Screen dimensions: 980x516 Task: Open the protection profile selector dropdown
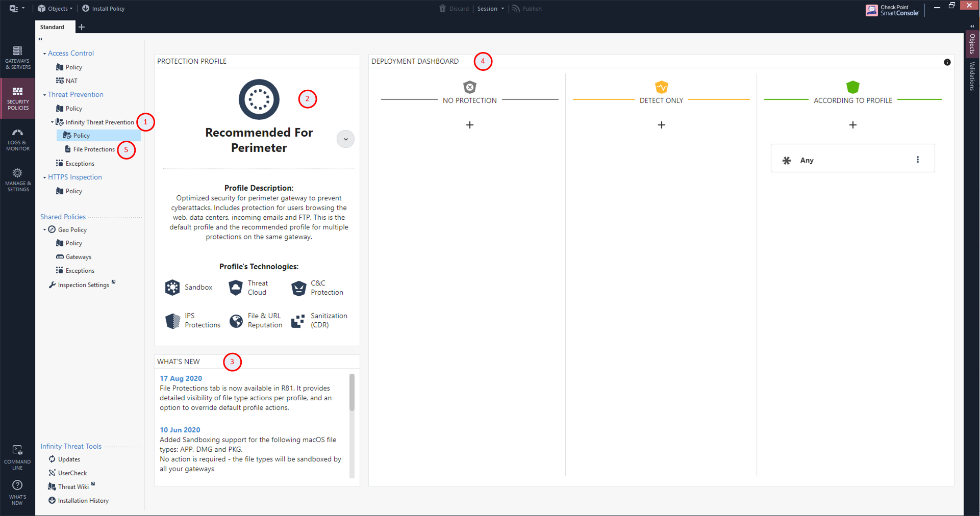click(345, 139)
